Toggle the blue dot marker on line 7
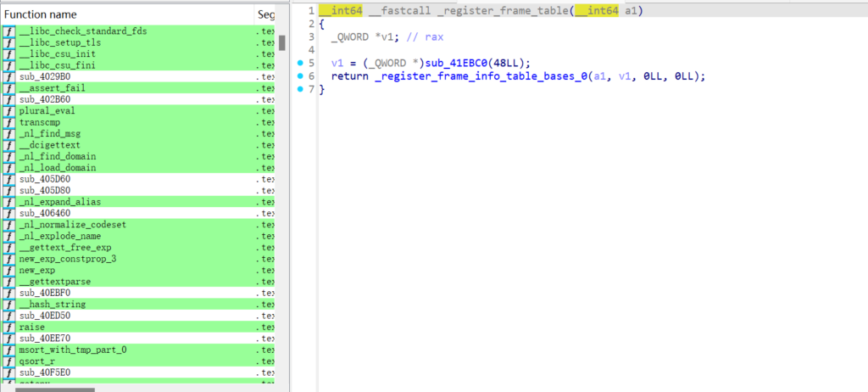This screenshot has height=392, width=868. (303, 89)
